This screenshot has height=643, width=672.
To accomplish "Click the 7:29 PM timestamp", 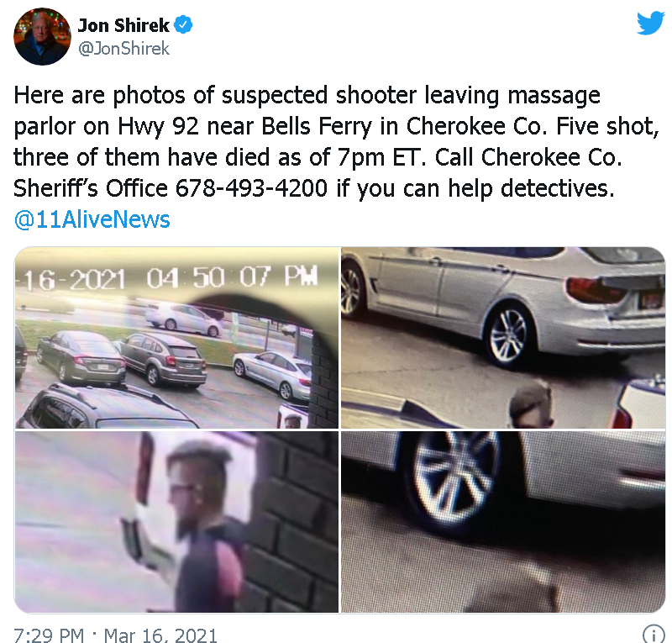I will (49, 635).
